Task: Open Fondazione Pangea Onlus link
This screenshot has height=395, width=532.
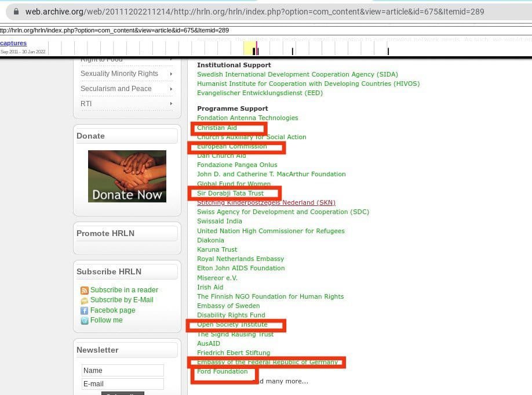Action: 237,165
